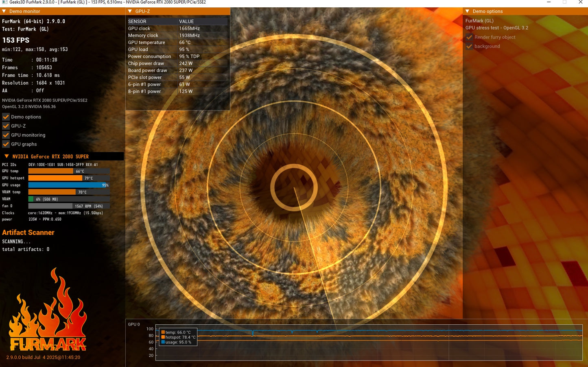The image size is (588, 367).
Task: Click the Time 00:11:28 readout
Action: (30, 60)
